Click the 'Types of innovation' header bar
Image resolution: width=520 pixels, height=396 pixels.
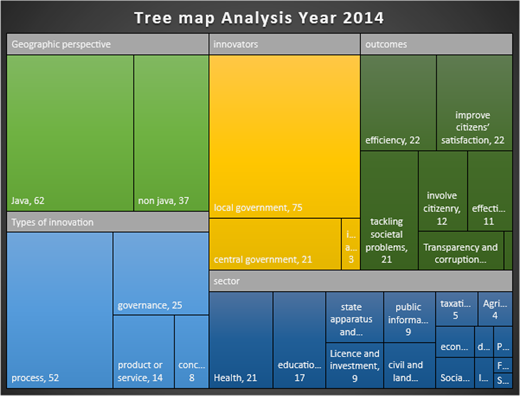pyautogui.click(x=108, y=222)
